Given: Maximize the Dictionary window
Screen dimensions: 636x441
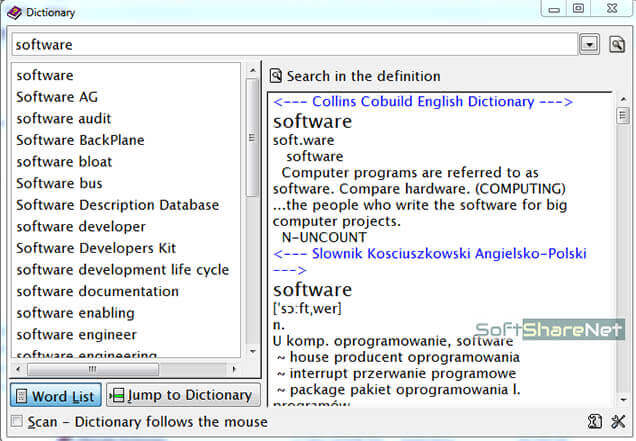Looking at the screenshot, I should pyautogui.click(x=578, y=9).
